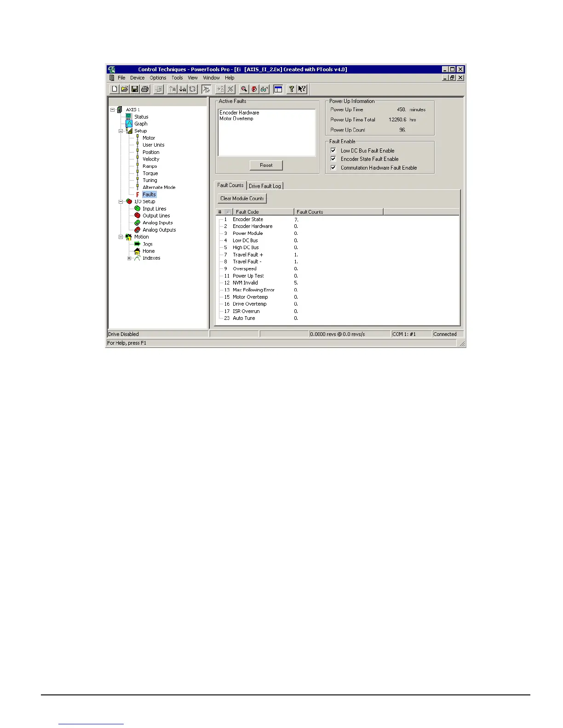The image size is (563, 728).
Task: Click the context help arrow-question icon
Action: point(302,89)
